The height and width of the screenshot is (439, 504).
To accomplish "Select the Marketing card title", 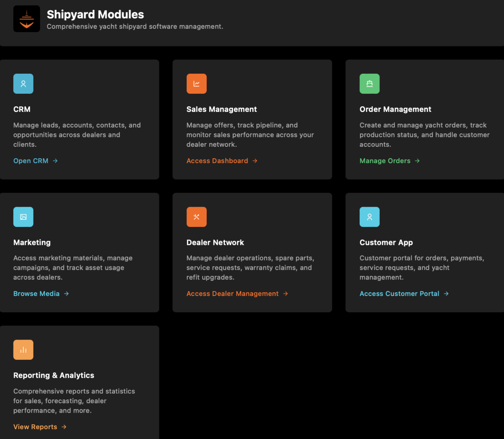I will [32, 242].
